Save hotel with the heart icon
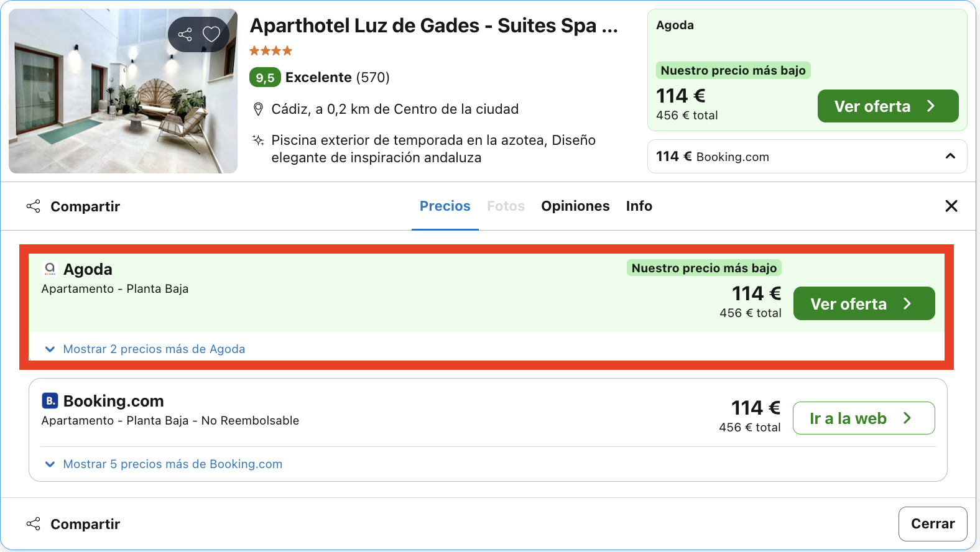 tap(211, 34)
